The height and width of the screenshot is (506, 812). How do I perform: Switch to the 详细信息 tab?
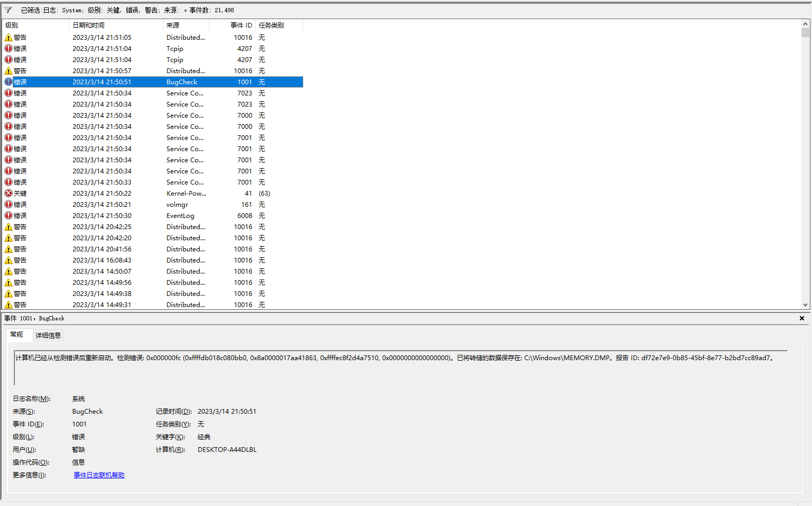pyautogui.click(x=48, y=335)
